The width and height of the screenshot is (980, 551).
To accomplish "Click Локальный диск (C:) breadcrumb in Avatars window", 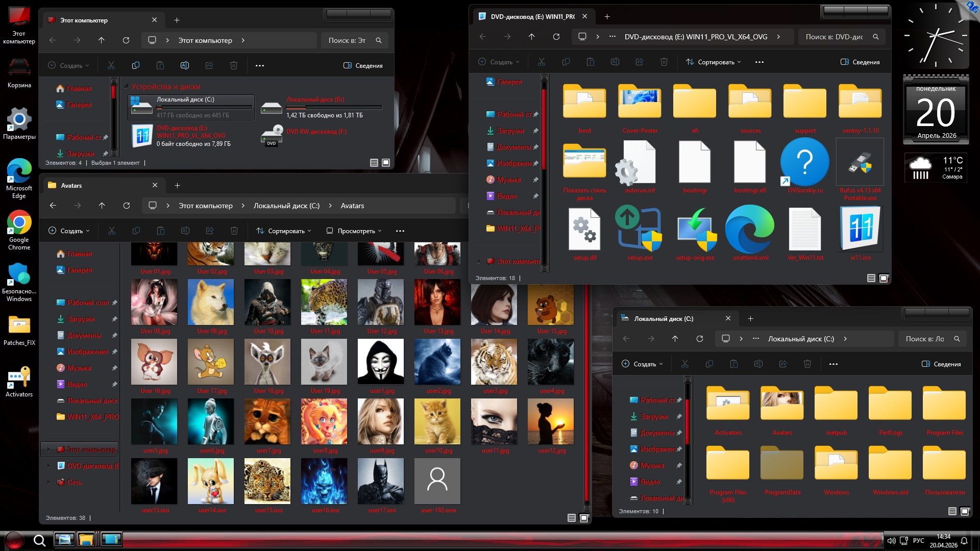I will (x=286, y=206).
